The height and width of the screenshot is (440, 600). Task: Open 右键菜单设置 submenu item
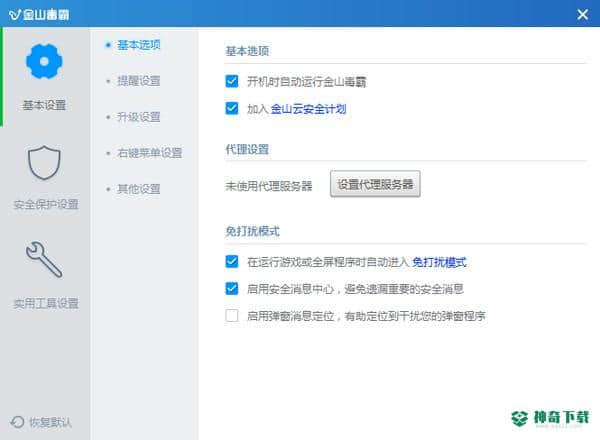point(150,153)
